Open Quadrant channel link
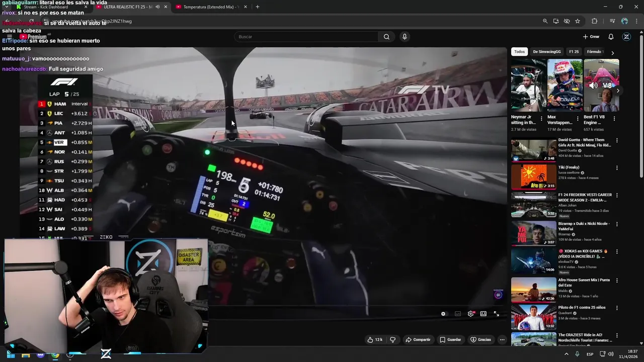 tap(566, 313)
